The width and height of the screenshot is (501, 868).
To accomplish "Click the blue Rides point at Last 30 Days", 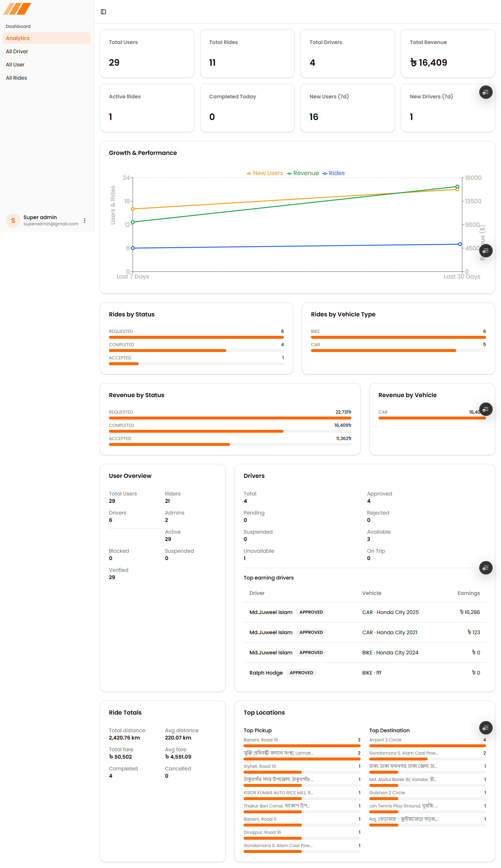I will (460, 244).
